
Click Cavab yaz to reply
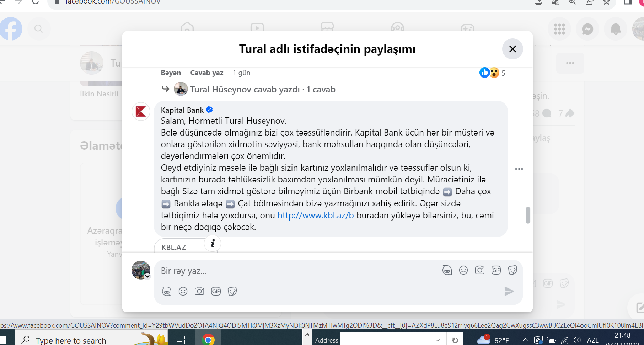pyautogui.click(x=207, y=73)
